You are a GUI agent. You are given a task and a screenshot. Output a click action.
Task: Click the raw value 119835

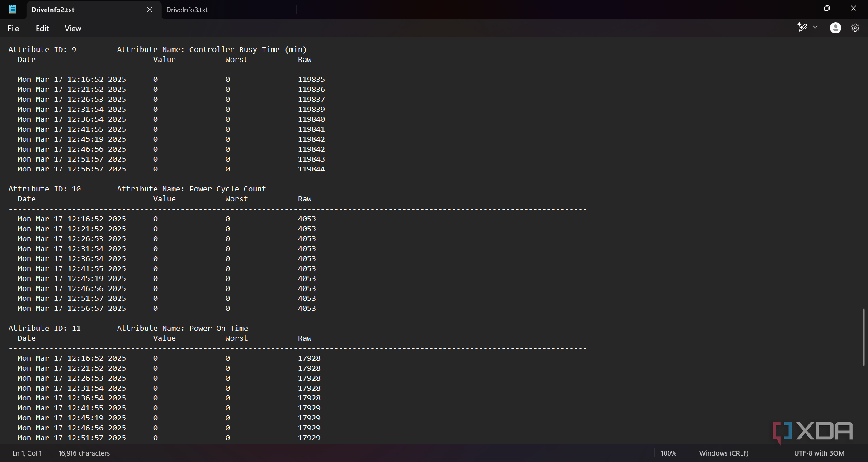(x=311, y=80)
